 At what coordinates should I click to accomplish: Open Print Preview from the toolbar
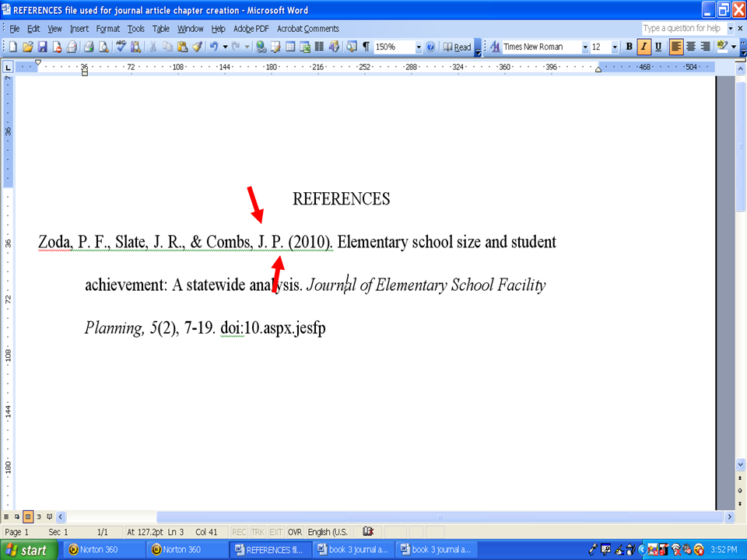(103, 47)
